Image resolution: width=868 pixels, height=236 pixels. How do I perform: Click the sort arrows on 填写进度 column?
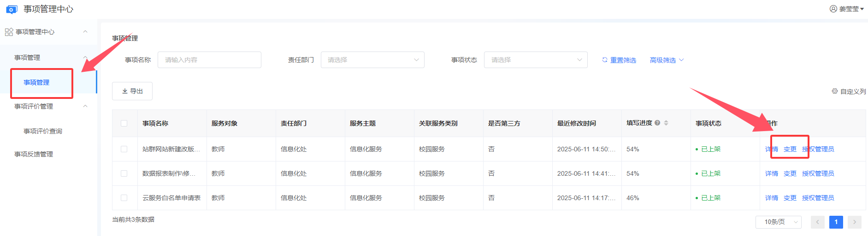pyautogui.click(x=666, y=123)
